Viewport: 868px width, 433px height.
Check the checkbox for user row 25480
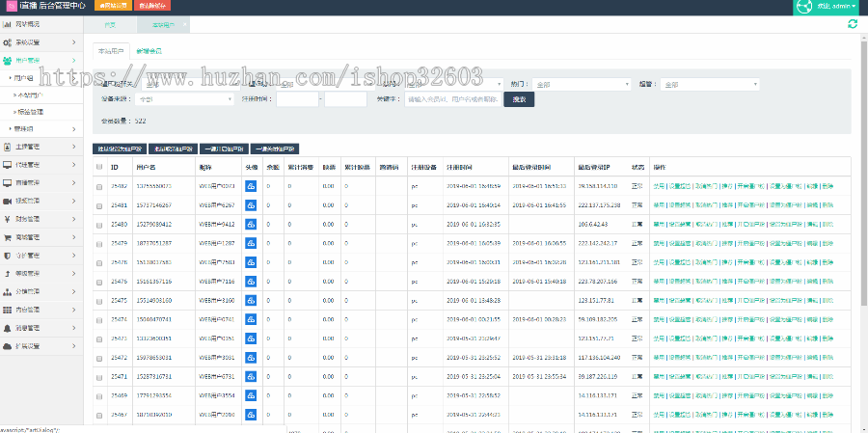click(99, 224)
